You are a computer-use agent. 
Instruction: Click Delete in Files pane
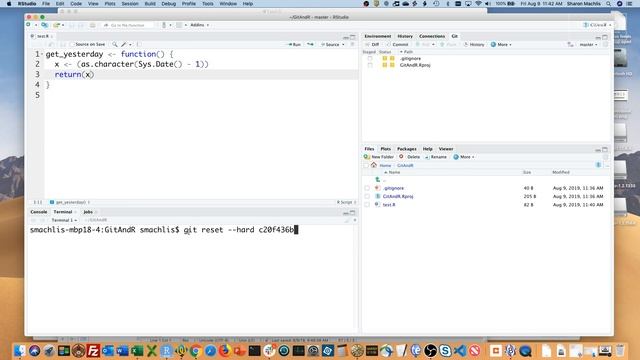[x=410, y=157]
